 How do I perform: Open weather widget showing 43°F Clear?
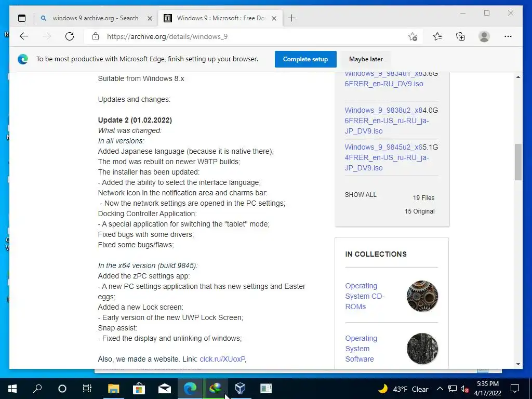(403, 389)
